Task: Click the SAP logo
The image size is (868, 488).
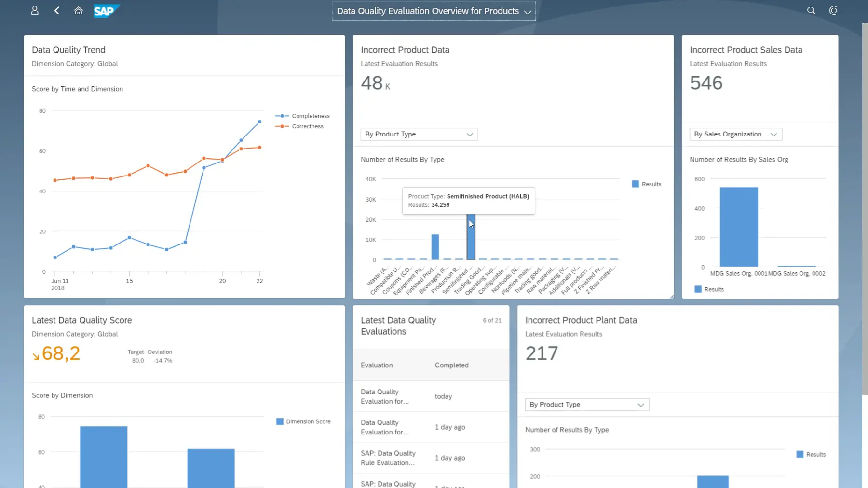Action: (x=106, y=11)
